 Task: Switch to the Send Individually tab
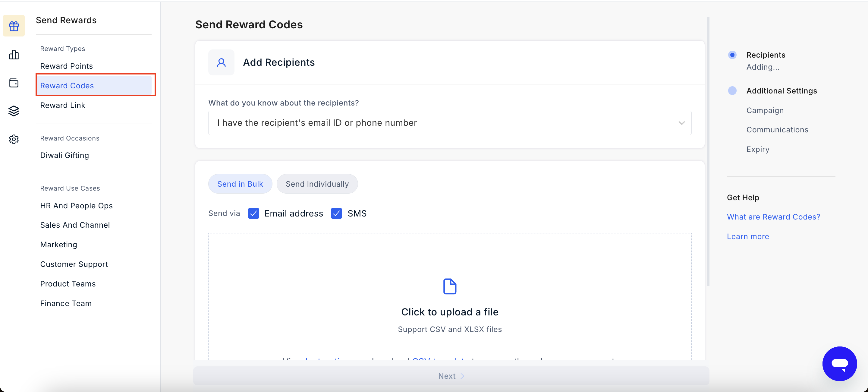click(x=317, y=184)
